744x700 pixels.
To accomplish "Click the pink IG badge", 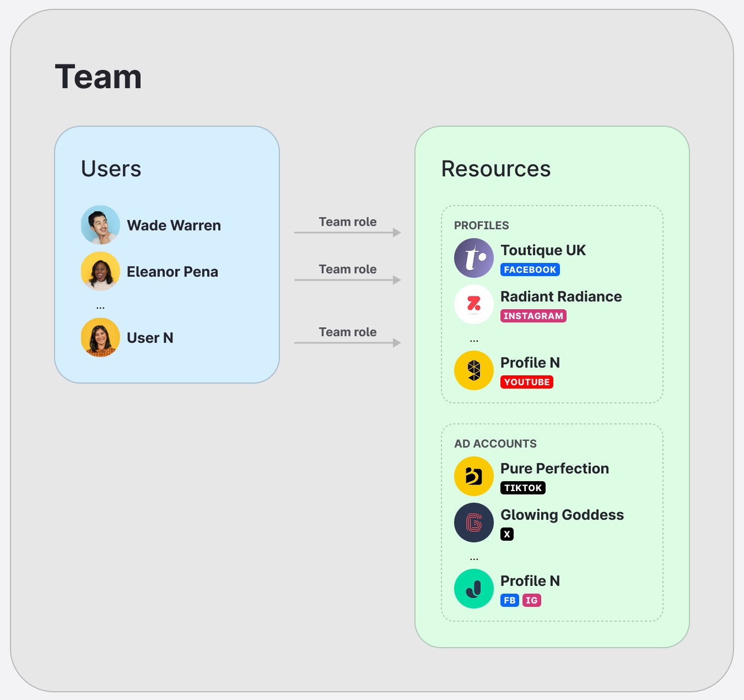I will (x=531, y=600).
